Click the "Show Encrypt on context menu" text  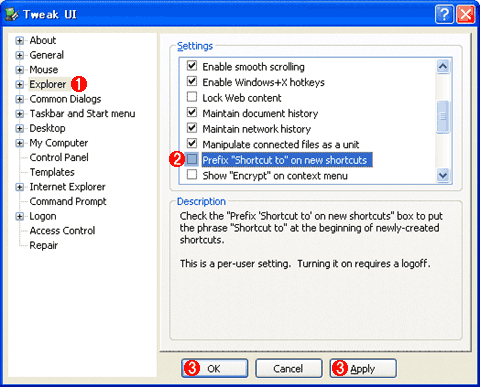(x=275, y=176)
